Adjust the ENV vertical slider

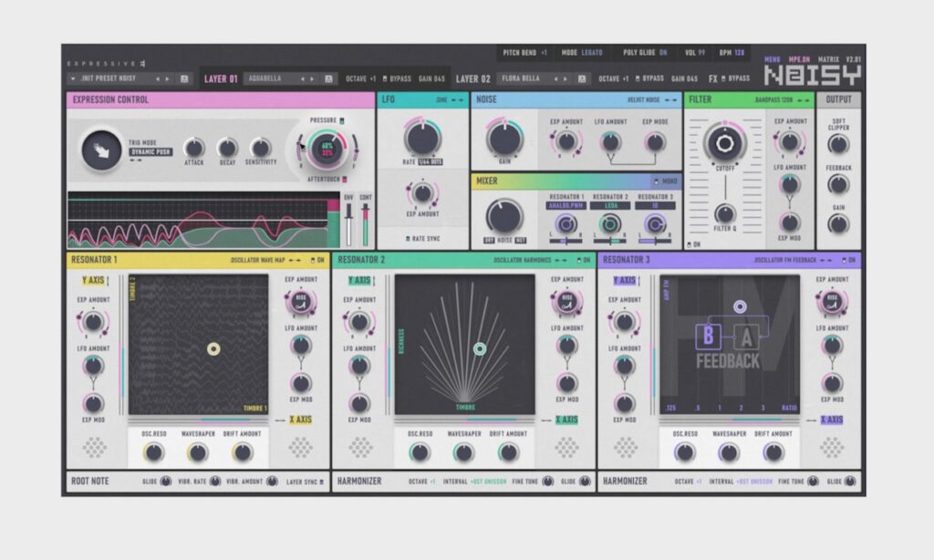click(349, 224)
